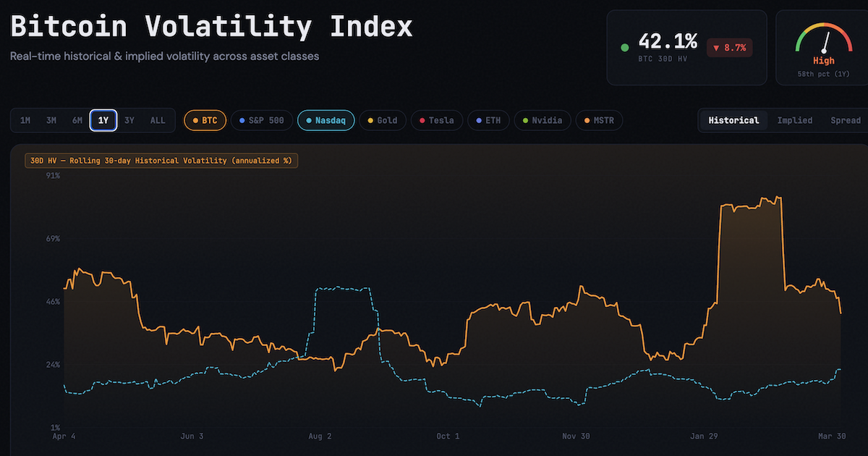Click the 'Apr 4' x-axis date

click(x=64, y=436)
